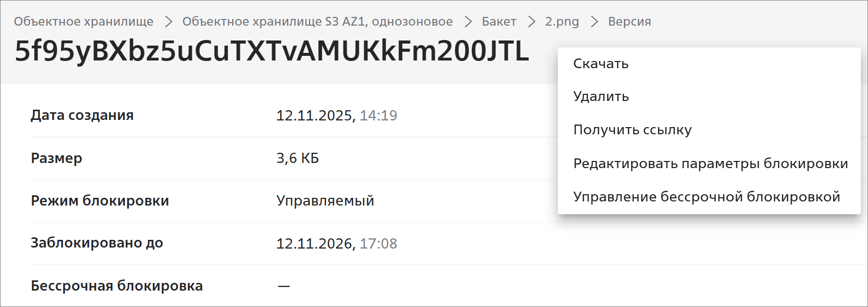Screen dimensions: 868x307
Task: Select Скачать in the context menu
Action: tap(600, 64)
